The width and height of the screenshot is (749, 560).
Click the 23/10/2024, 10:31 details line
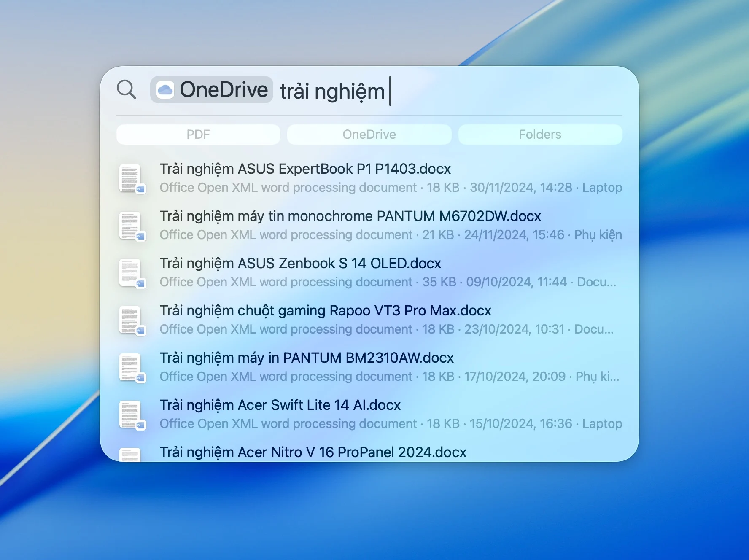[x=387, y=329]
